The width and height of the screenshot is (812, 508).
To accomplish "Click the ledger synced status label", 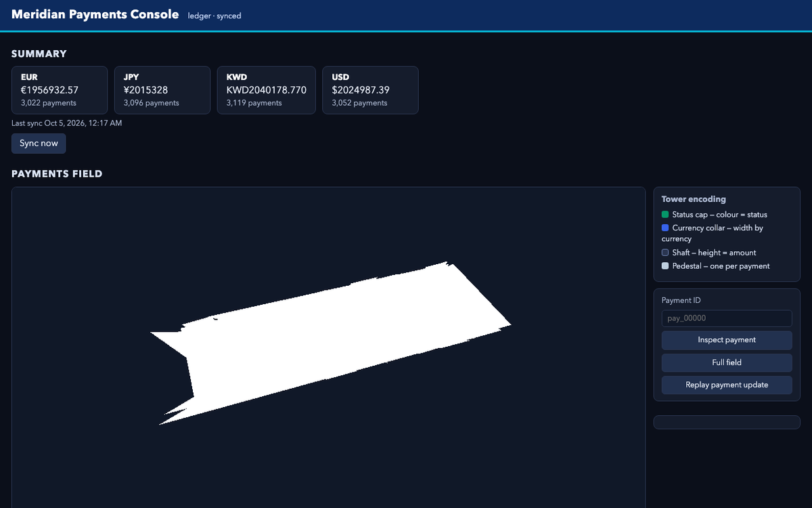I will [215, 16].
